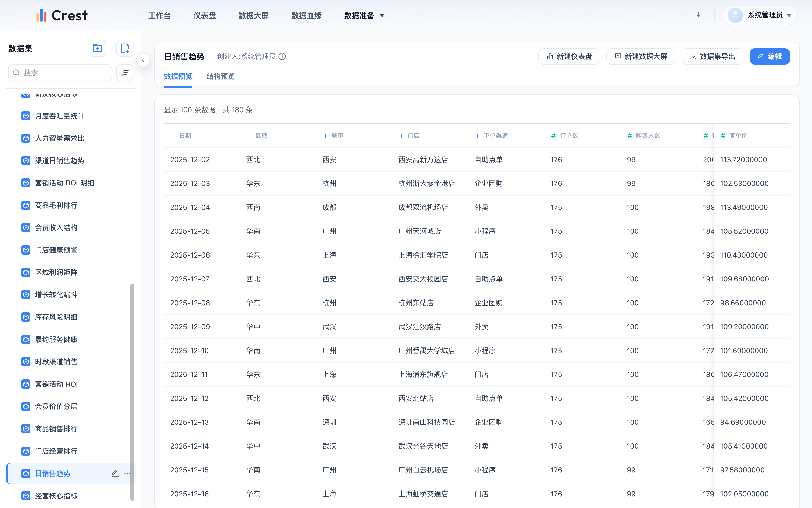The height and width of the screenshot is (508, 812).
Task: Collapse the sidebar with arrow button
Action: coord(143,60)
